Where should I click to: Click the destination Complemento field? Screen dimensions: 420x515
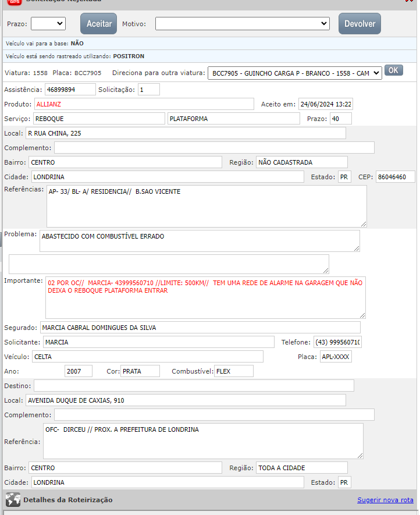coord(215,414)
